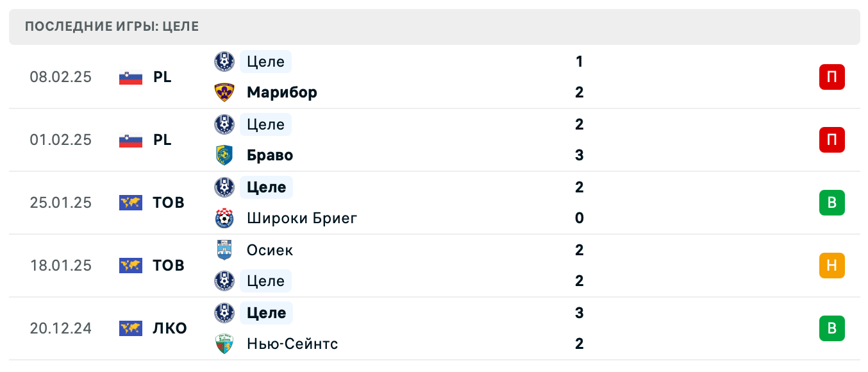The height and width of the screenshot is (372, 868).
Task: Open the Браво team link
Action: coord(269,155)
